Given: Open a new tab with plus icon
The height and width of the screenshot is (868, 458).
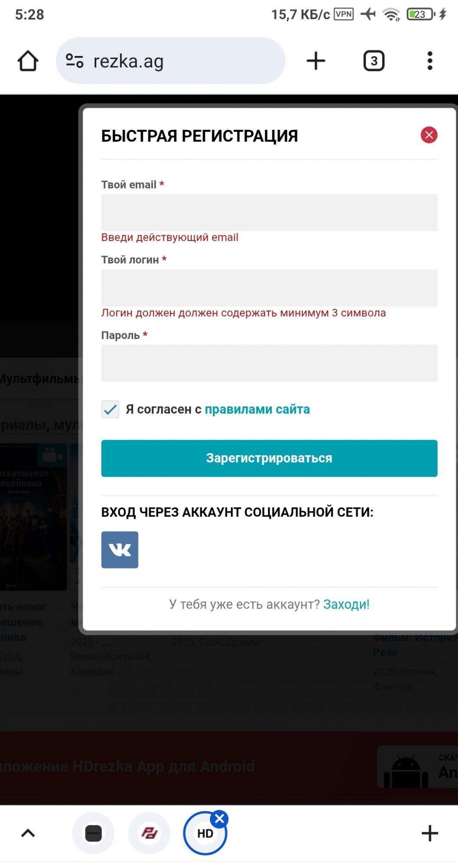Looking at the screenshot, I should pyautogui.click(x=316, y=61).
